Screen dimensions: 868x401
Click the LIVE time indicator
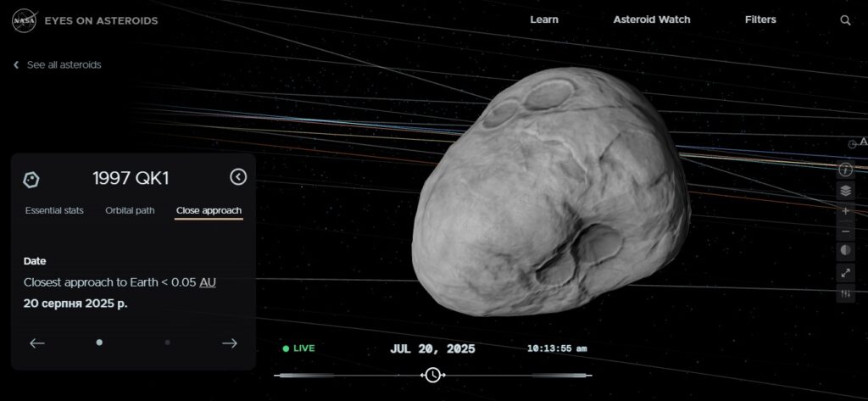[298, 348]
